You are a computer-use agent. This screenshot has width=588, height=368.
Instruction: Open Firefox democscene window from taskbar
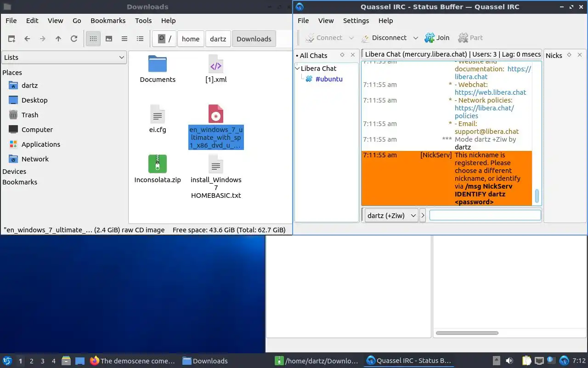pyautogui.click(x=132, y=361)
